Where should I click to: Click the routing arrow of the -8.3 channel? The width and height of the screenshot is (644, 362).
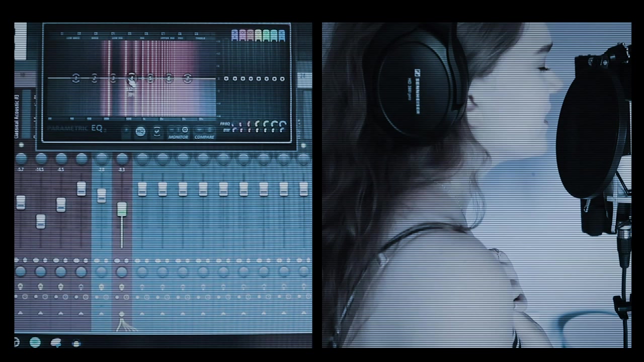click(121, 314)
